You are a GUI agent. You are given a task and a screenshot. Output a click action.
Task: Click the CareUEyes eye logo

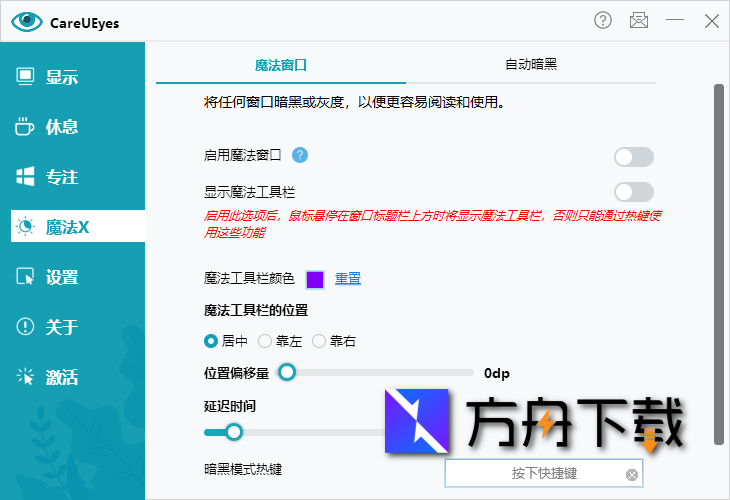(x=27, y=21)
